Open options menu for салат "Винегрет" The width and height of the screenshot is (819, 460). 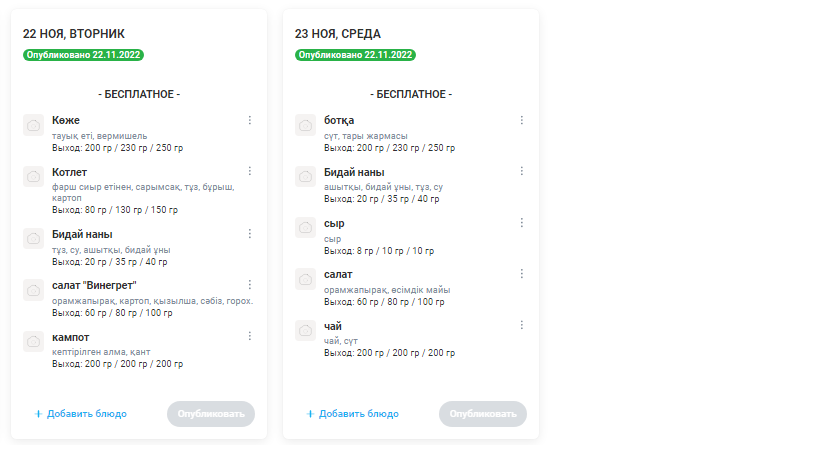pos(250,285)
